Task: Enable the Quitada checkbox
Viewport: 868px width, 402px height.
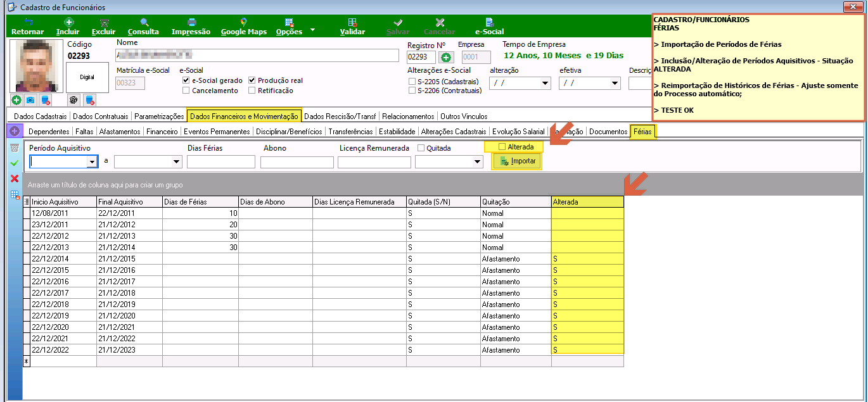Action: pos(421,148)
